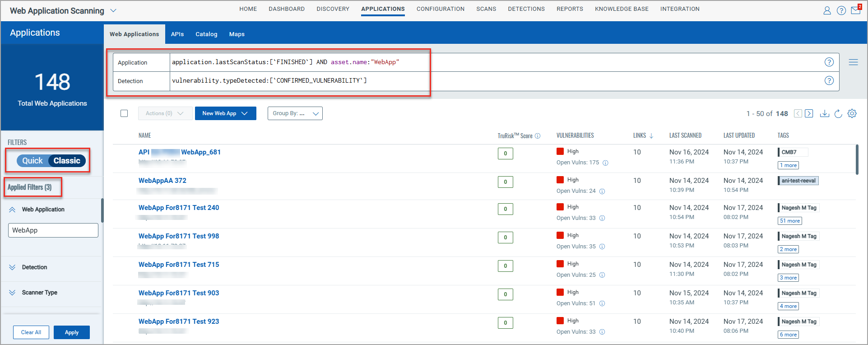Go to next page of results
Viewport: 868px width, 345px height.
point(809,113)
